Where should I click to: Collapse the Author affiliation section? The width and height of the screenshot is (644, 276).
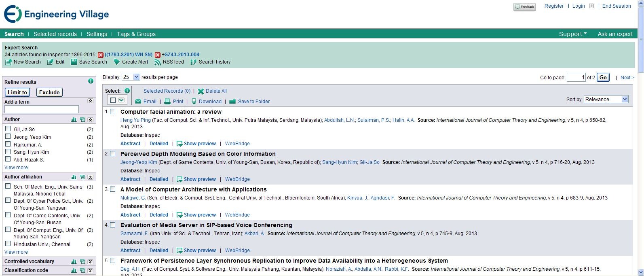90,177
